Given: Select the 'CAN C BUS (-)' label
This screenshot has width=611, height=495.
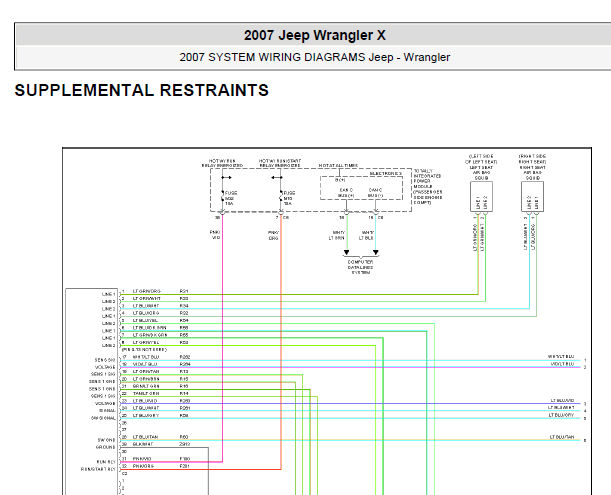Looking at the screenshot, I should 375,193.
